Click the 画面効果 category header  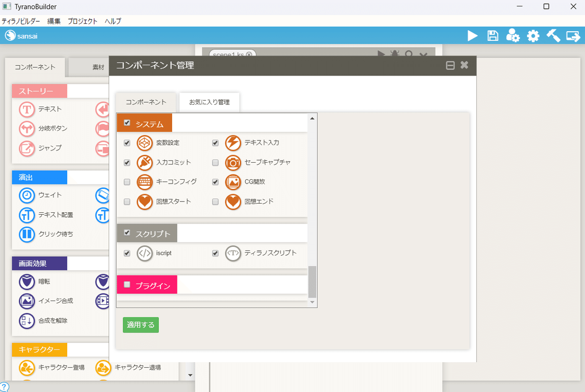(39, 263)
